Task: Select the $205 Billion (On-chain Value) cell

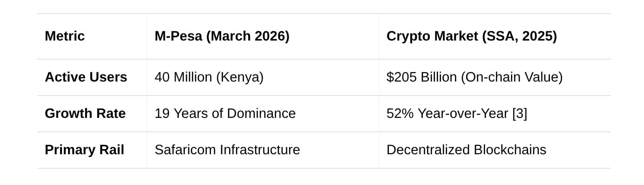Action: (x=475, y=77)
